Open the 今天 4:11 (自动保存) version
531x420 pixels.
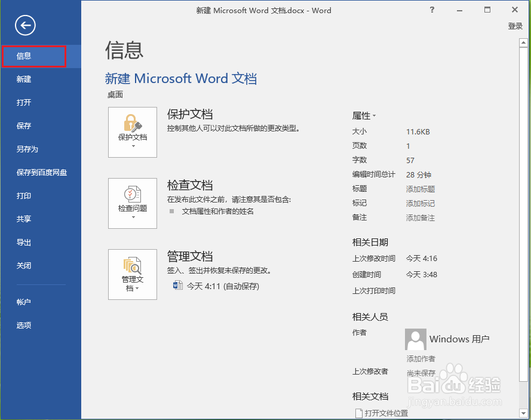click(223, 287)
